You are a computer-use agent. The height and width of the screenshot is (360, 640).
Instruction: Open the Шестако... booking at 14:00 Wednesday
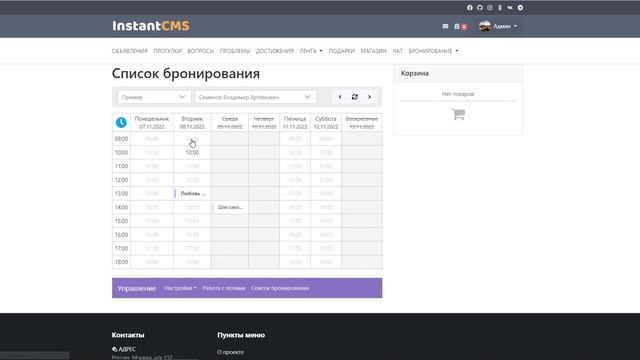230,207
